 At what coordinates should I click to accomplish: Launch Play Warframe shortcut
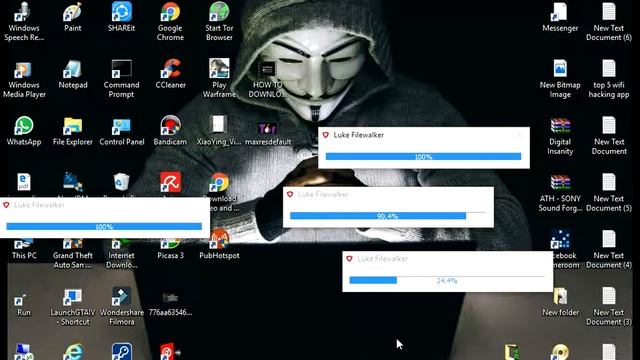(x=219, y=79)
